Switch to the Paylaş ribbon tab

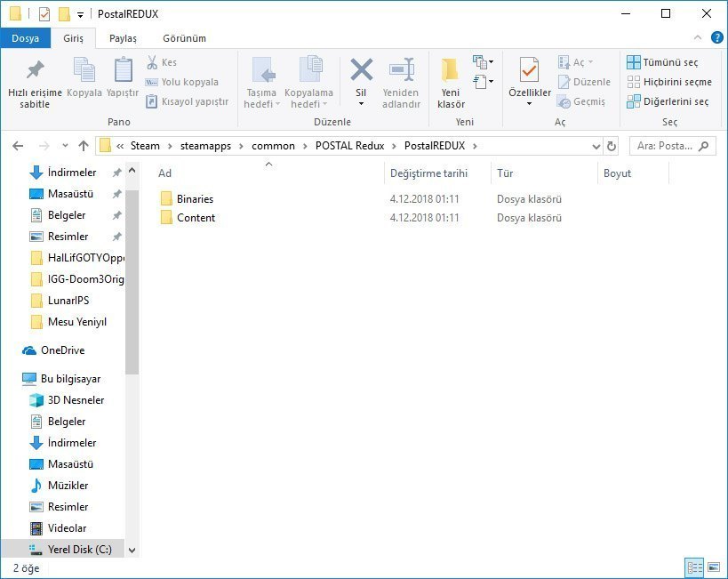pyautogui.click(x=123, y=38)
